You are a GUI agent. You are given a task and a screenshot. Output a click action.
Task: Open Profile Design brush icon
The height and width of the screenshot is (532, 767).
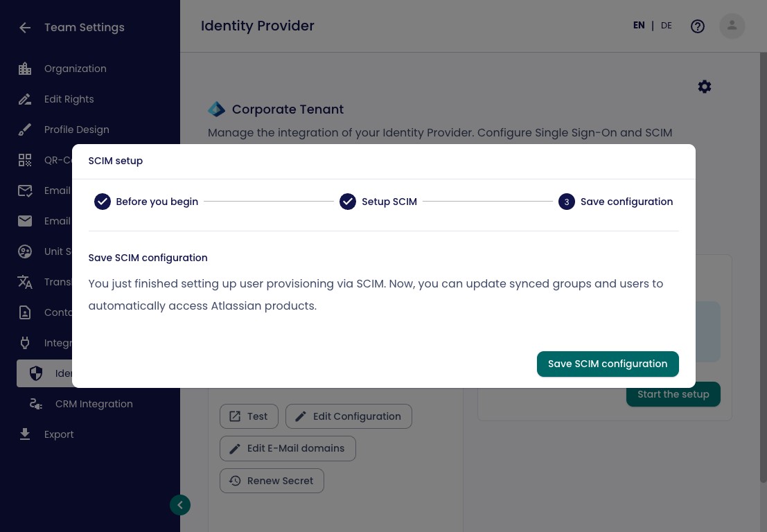25,130
